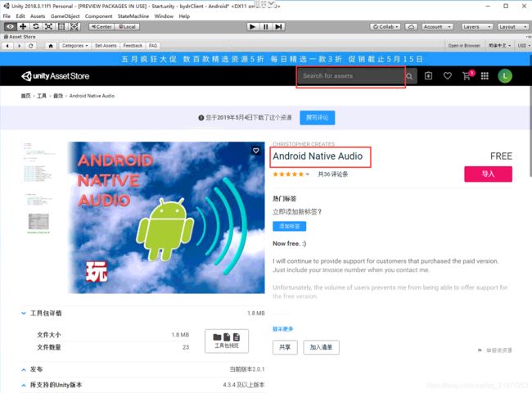Image resolution: width=532 pixels, height=393 pixels.
Task: Switch to the Asset Store tab
Action: [x=20, y=37]
